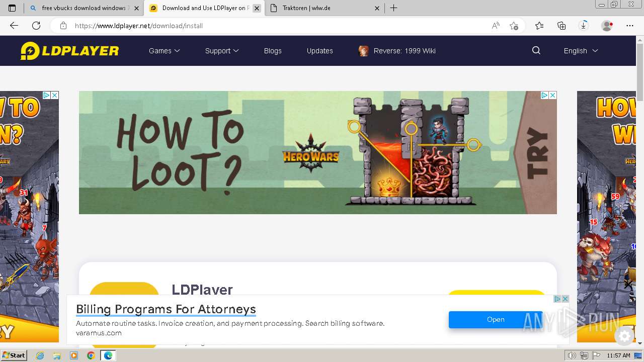Open the English language selector

[581, 51]
